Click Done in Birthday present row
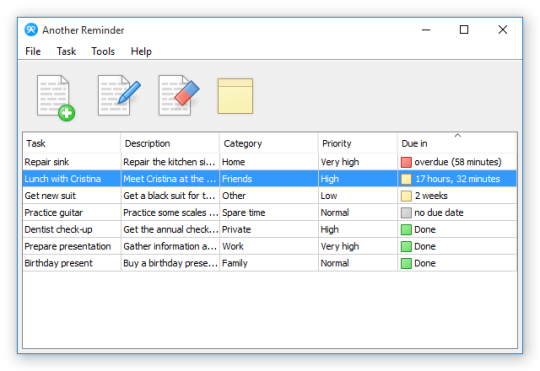 point(425,263)
